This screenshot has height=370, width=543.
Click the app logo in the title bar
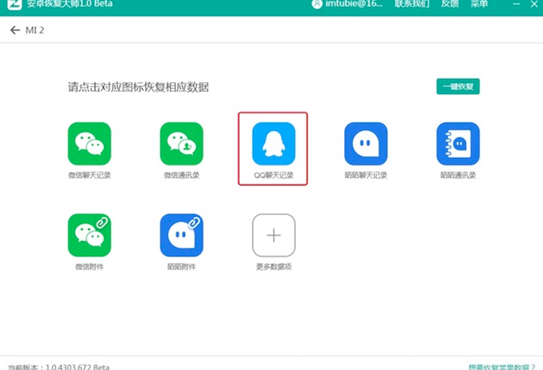tap(15, 4)
